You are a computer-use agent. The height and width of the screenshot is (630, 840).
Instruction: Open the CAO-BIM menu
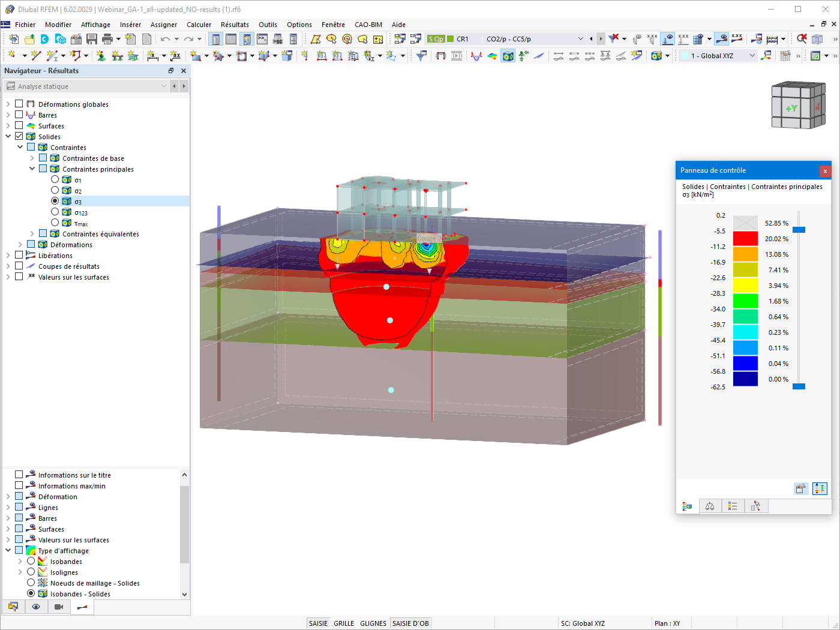(368, 25)
